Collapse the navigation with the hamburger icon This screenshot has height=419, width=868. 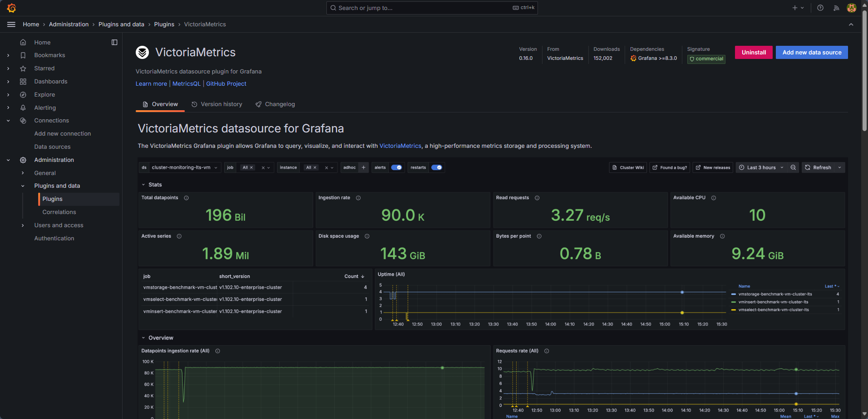[11, 24]
